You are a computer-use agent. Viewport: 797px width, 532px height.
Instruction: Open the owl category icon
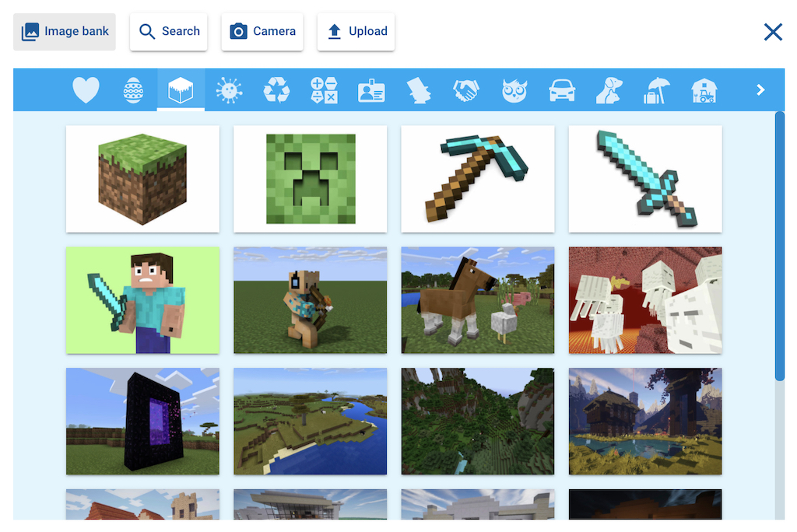514,90
